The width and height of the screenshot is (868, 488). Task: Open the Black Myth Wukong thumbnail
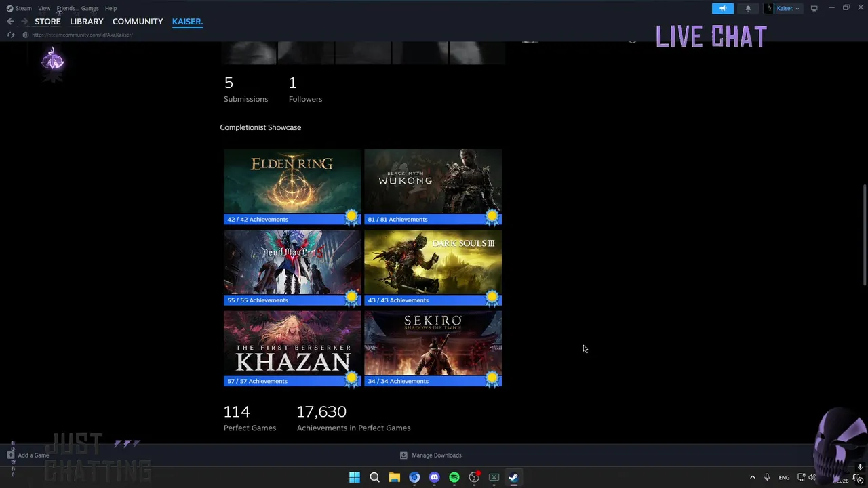(x=433, y=182)
